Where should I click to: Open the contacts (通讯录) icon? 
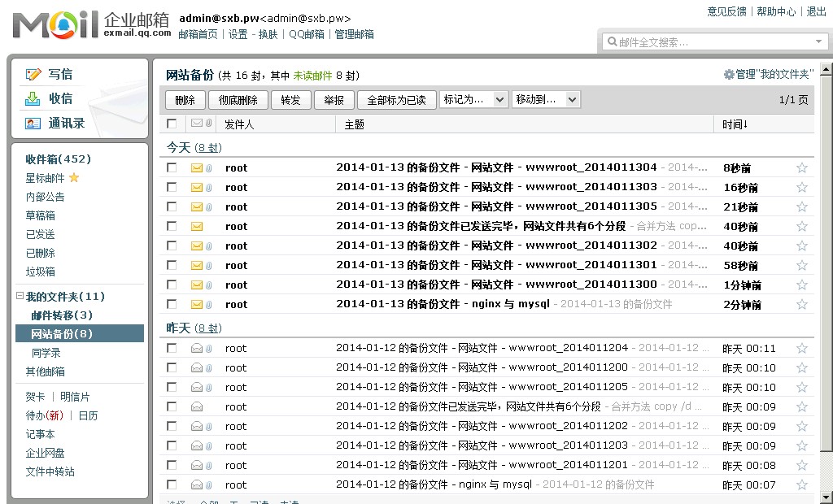33,124
